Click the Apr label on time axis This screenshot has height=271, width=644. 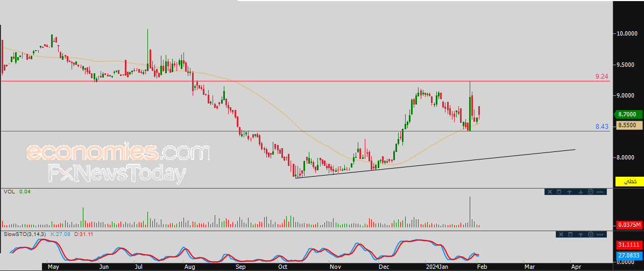[x=576, y=267]
